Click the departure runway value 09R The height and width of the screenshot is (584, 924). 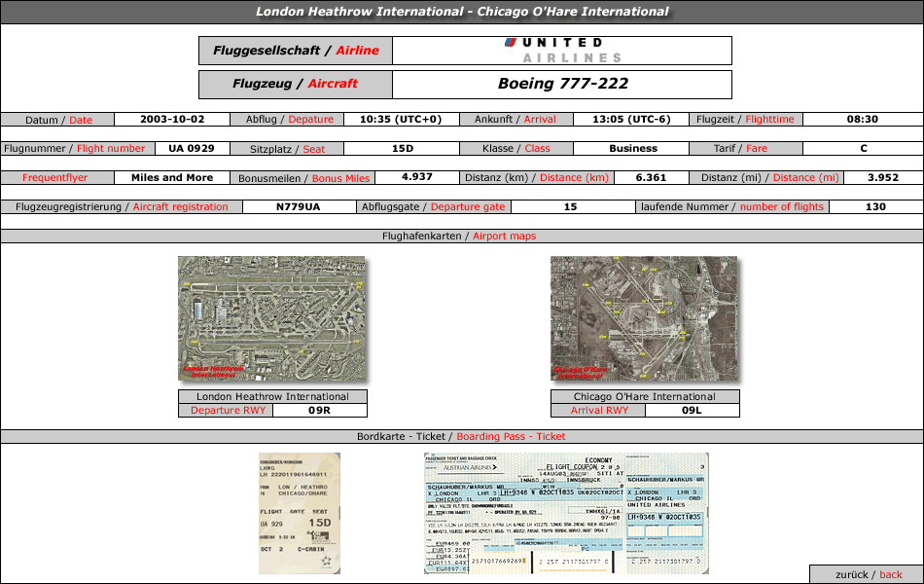click(320, 411)
